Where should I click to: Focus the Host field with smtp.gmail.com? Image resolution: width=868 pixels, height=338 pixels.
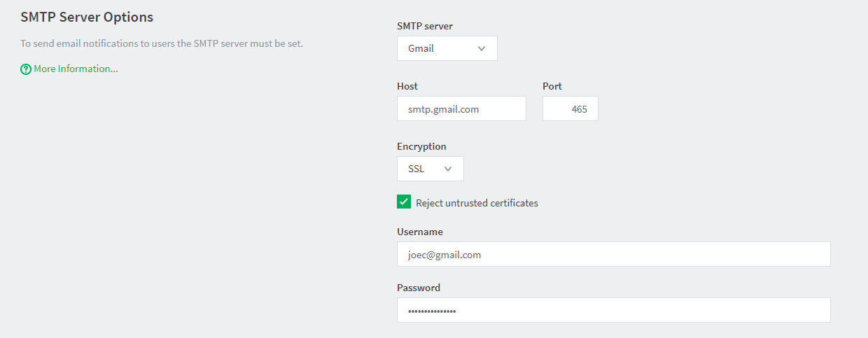[461, 108]
